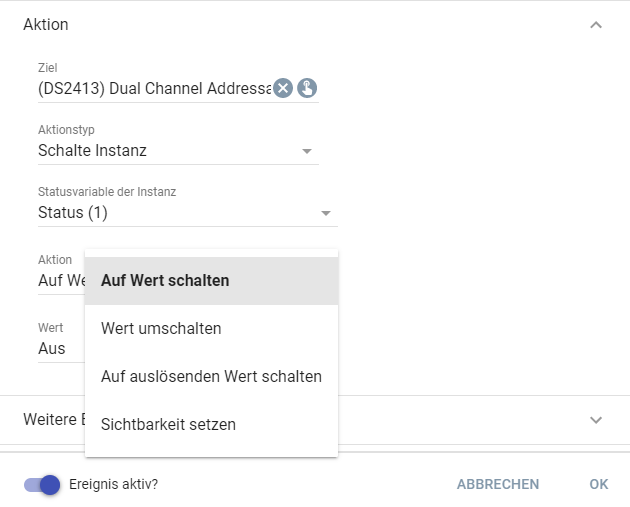Click the 'Ereignis aktiv?' label text
This screenshot has height=507, width=630.
click(114, 485)
